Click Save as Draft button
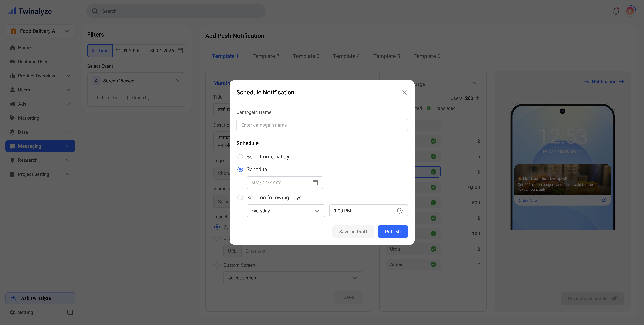 tap(353, 232)
